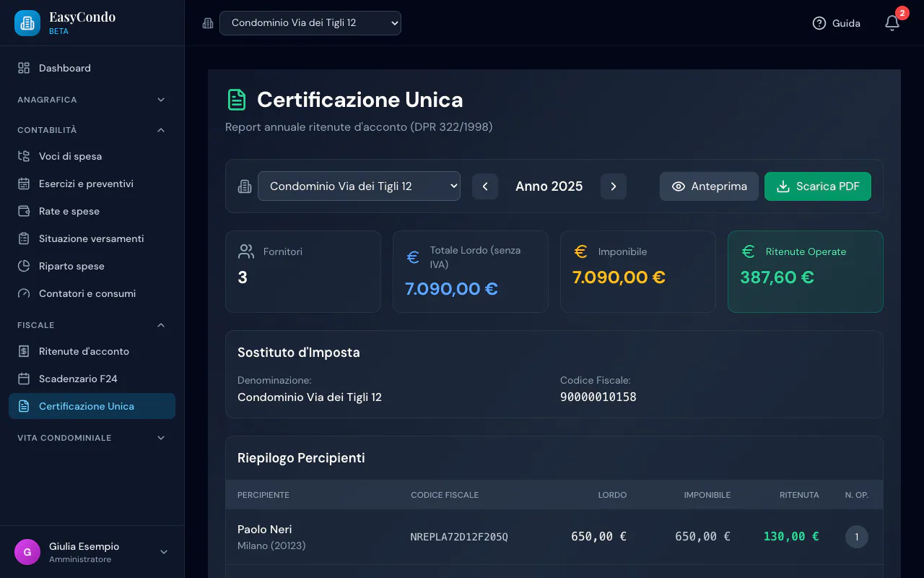This screenshot has height=578, width=924.
Task: Click the Guida help icon
Action: click(819, 23)
